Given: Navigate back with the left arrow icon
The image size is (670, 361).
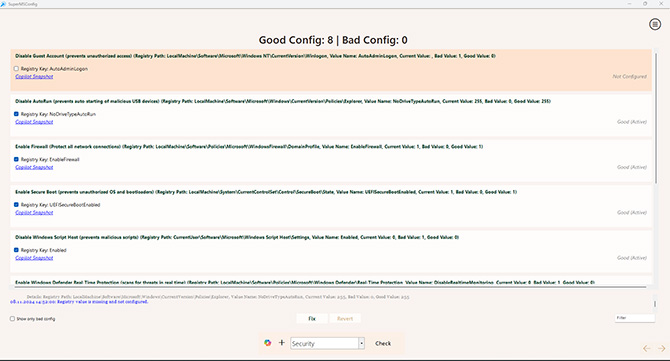Looking at the screenshot, I should pos(646,349).
